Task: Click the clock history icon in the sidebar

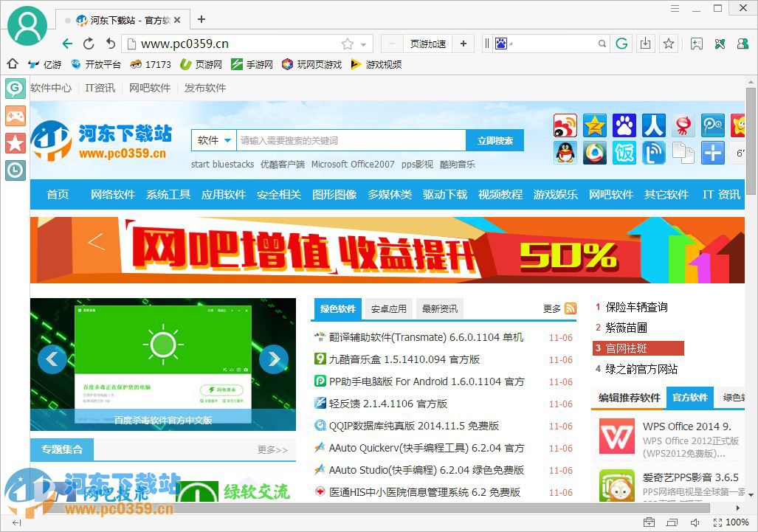Action: [x=15, y=170]
